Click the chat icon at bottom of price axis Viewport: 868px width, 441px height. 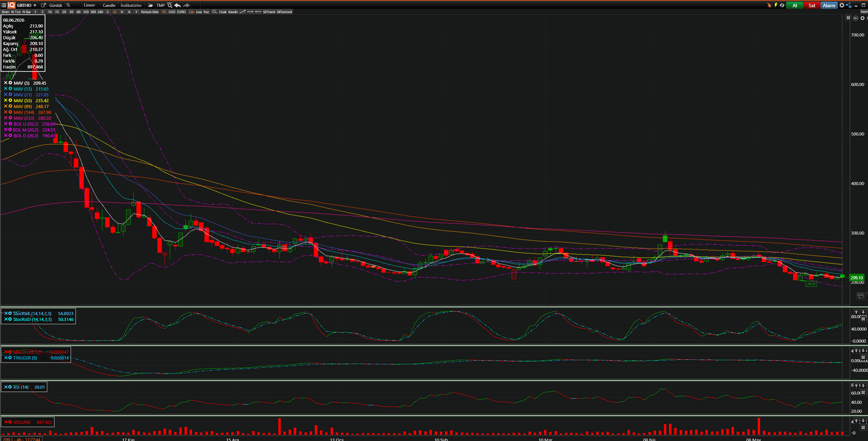point(860,296)
